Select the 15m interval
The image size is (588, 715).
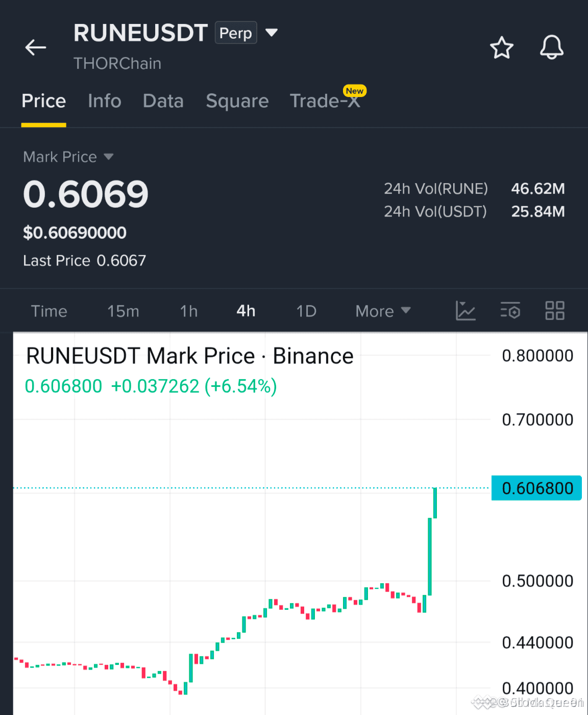tap(123, 311)
